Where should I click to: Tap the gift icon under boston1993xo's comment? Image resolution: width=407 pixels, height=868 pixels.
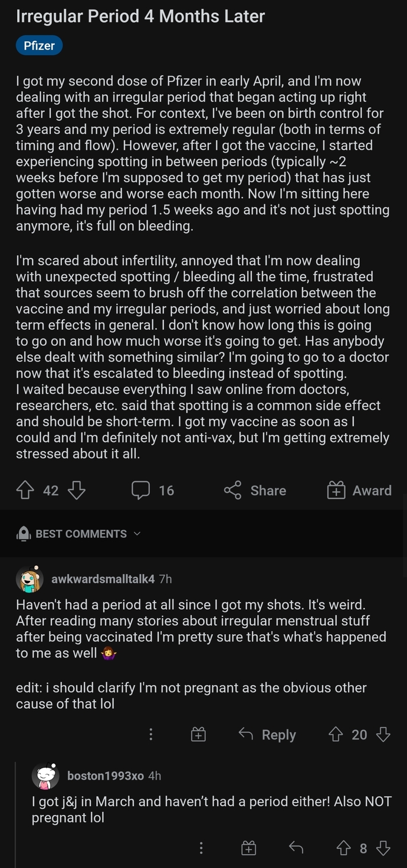pos(248,848)
